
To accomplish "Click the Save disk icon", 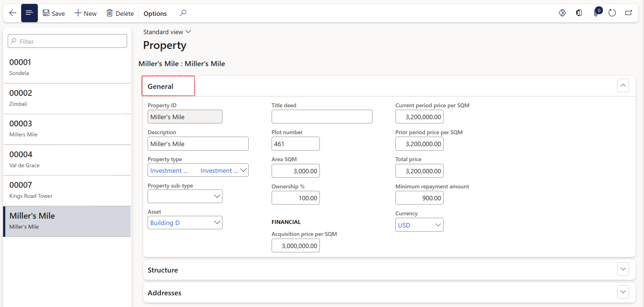I will (46, 13).
